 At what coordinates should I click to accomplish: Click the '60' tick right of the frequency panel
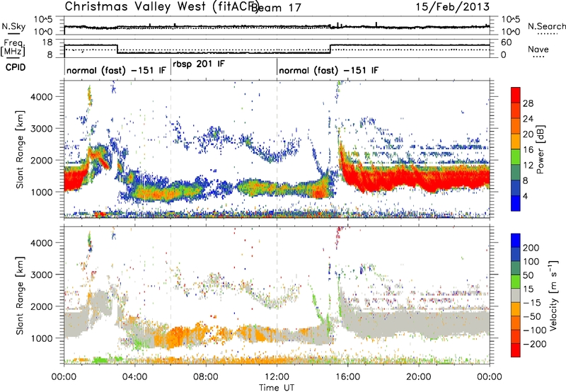[507, 42]
